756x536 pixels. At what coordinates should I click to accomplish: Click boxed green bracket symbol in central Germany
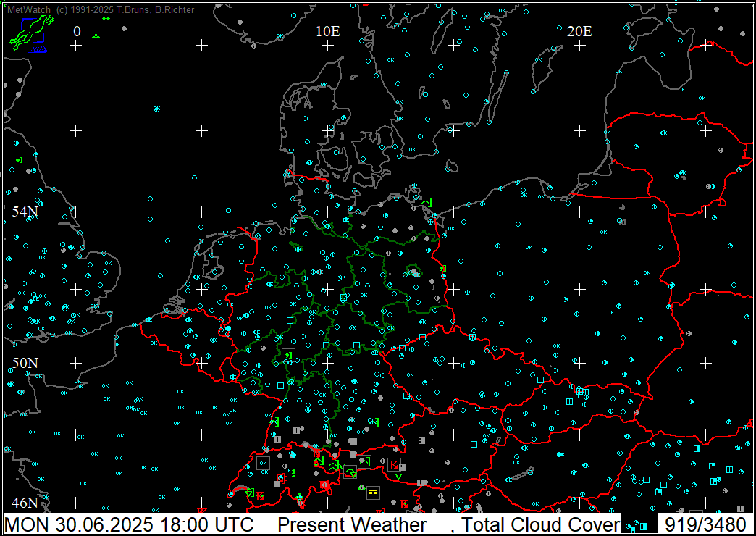[288, 356]
